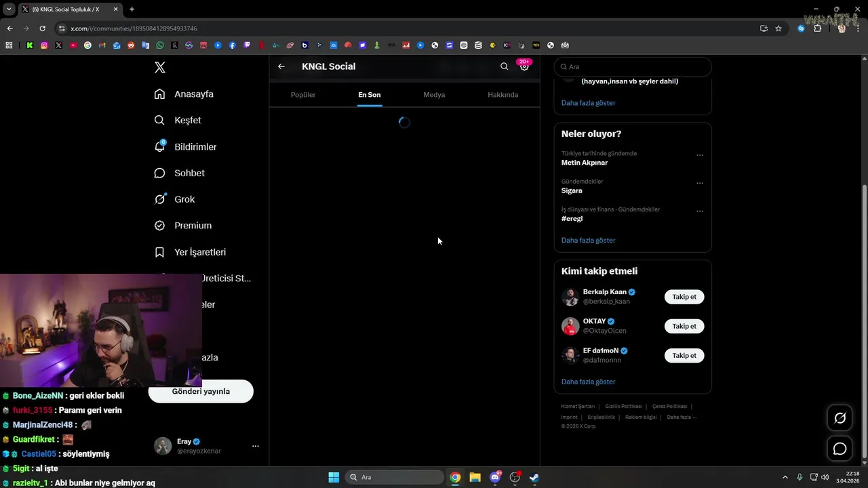Image resolution: width=868 pixels, height=488 pixels.
Task: Open options for #eregl trend
Action: 700,211
